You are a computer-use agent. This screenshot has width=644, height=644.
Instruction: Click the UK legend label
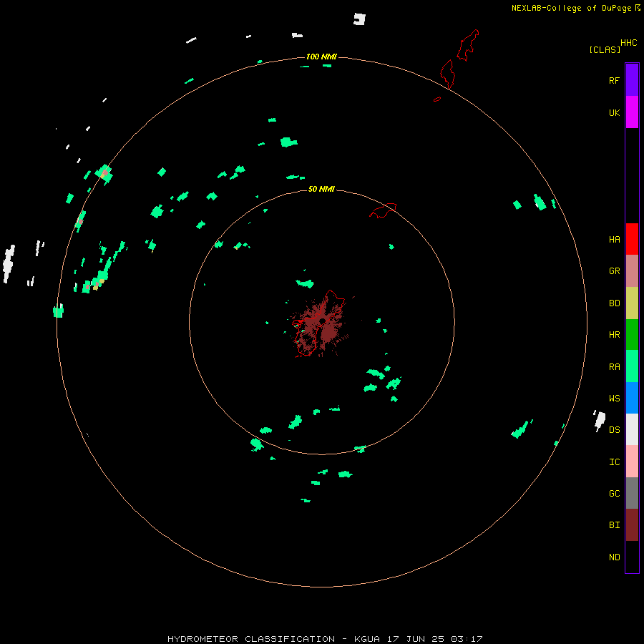coord(614,112)
